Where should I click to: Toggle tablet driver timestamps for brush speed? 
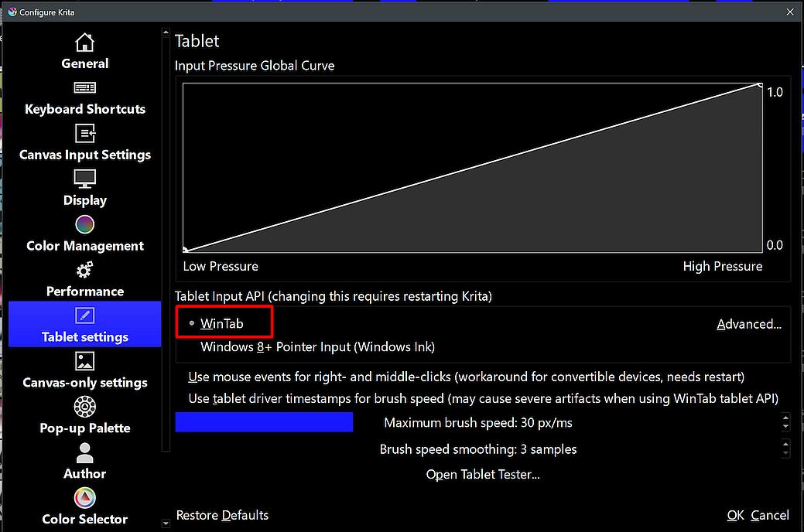click(483, 399)
